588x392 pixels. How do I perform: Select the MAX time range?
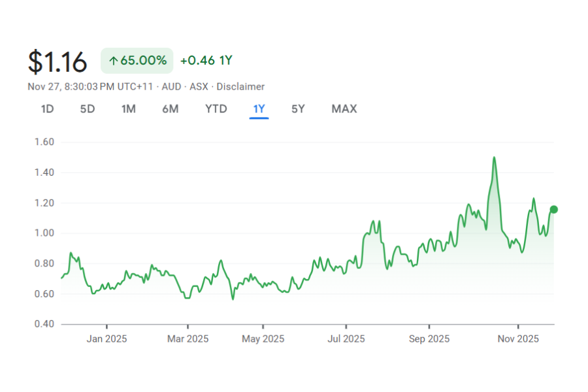tap(344, 109)
